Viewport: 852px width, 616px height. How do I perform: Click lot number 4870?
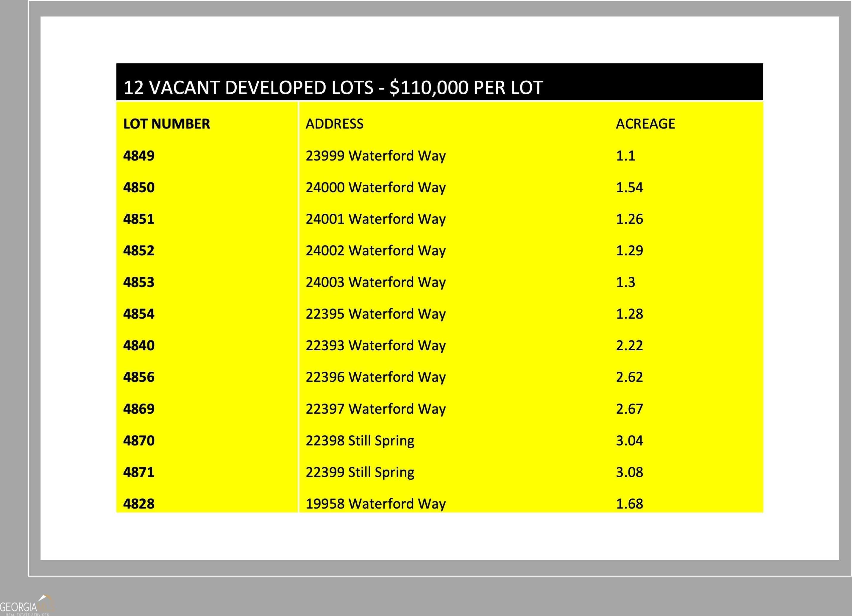click(139, 440)
